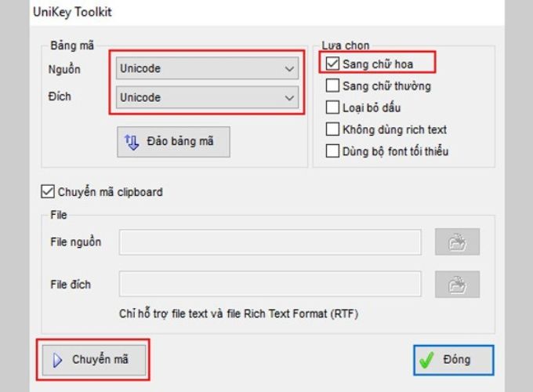Browse for File đích with folder icon

tap(457, 285)
